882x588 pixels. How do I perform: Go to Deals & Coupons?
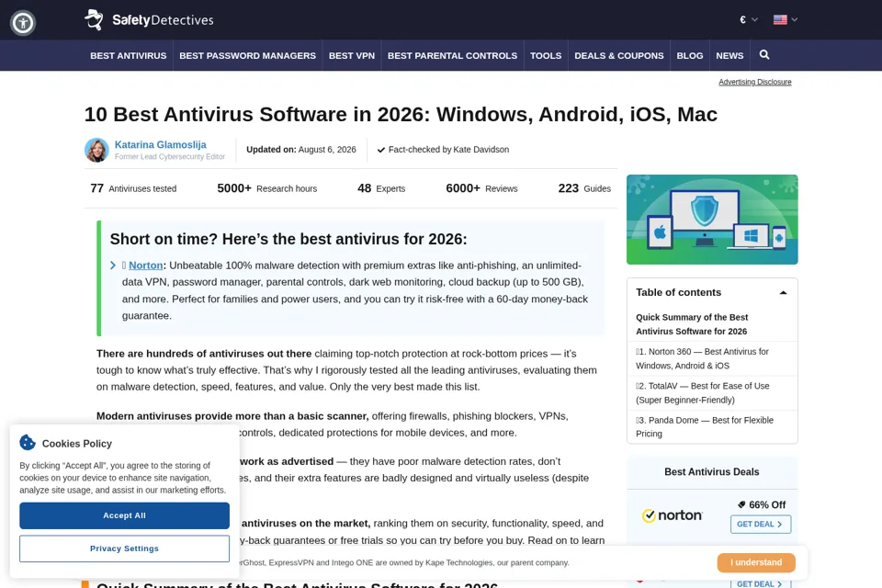point(618,56)
